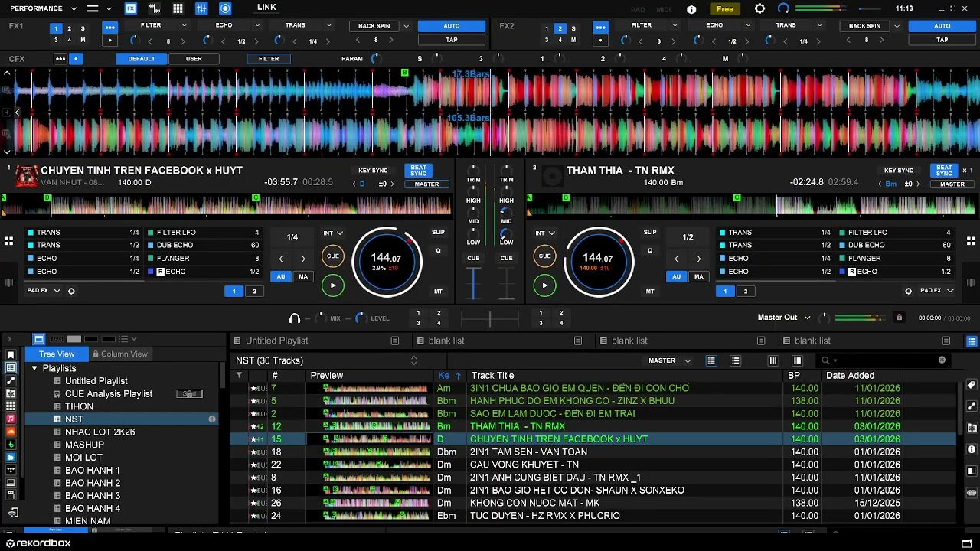This screenshot has height=551, width=980.
Task: Switch to Column View tab
Action: [119, 354]
